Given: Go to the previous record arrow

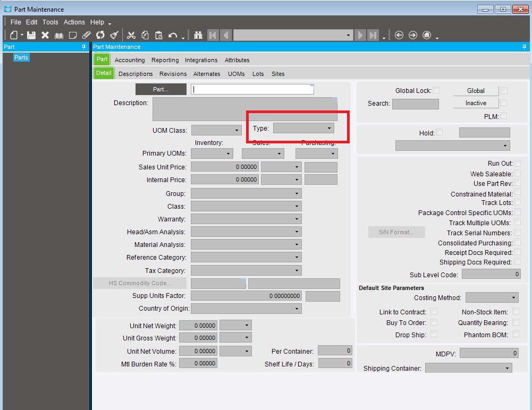Looking at the screenshot, I should pyautogui.click(x=226, y=35).
